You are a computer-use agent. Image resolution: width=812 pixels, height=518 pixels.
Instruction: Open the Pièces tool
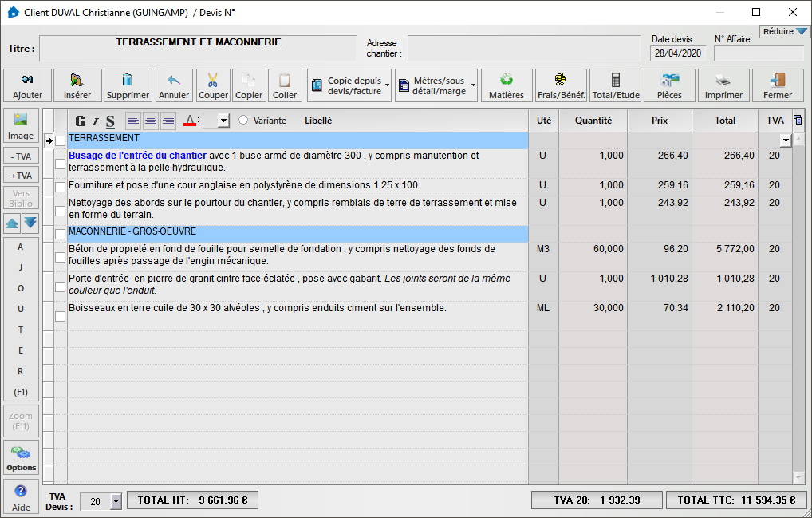click(669, 85)
